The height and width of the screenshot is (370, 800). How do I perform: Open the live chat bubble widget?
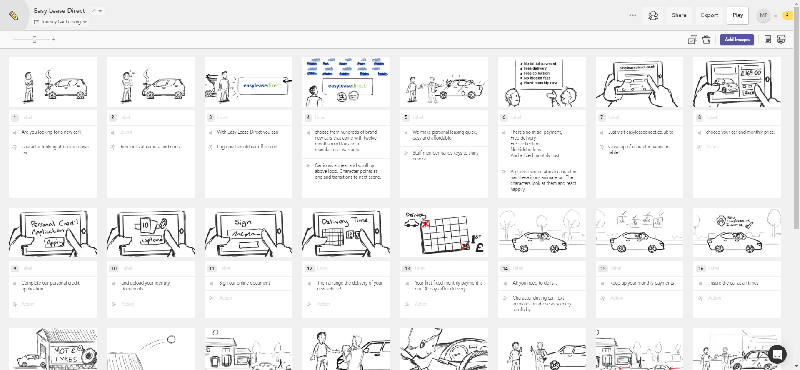pos(778,354)
